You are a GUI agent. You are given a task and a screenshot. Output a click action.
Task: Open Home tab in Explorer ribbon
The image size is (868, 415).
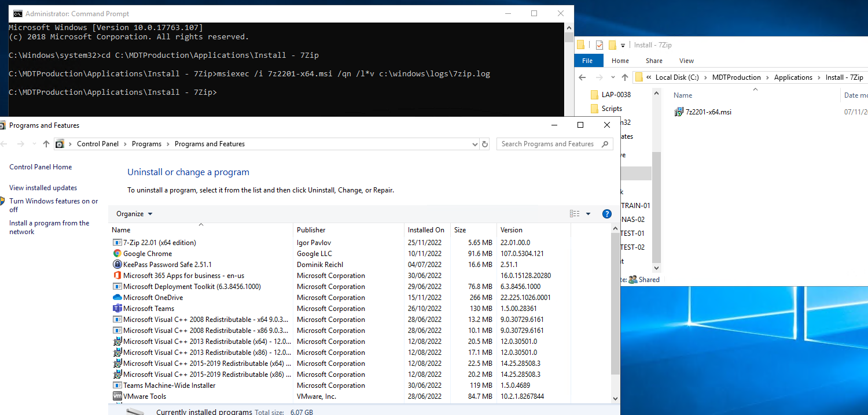pos(620,61)
